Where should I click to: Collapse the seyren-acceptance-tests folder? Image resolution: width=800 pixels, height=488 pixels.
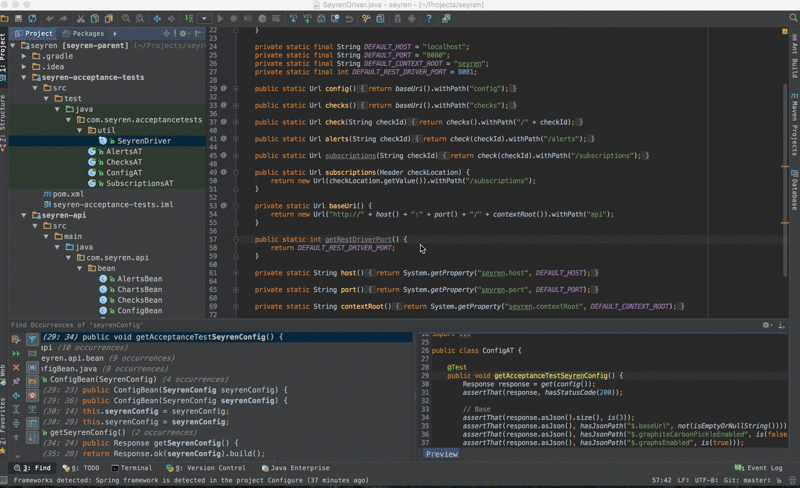coord(24,77)
